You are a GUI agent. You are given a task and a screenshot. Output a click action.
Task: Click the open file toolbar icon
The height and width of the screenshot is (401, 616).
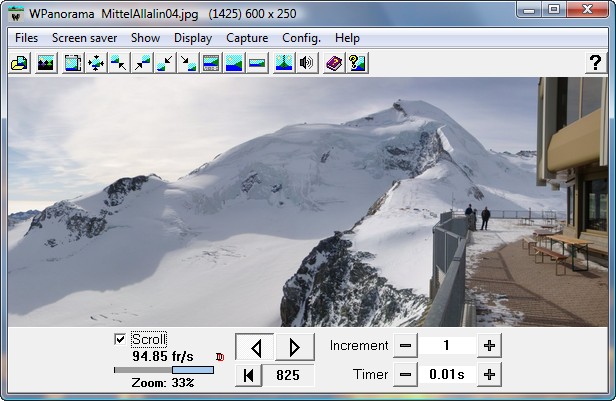click(x=19, y=63)
